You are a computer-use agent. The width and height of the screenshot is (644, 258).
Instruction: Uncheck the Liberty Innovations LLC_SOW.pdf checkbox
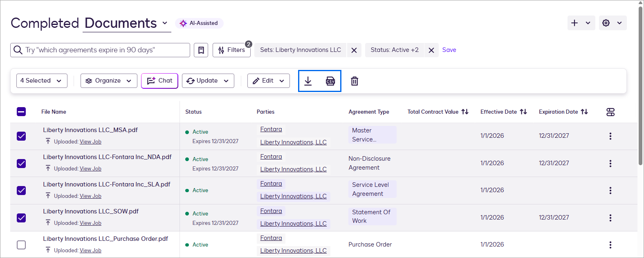pos(21,218)
